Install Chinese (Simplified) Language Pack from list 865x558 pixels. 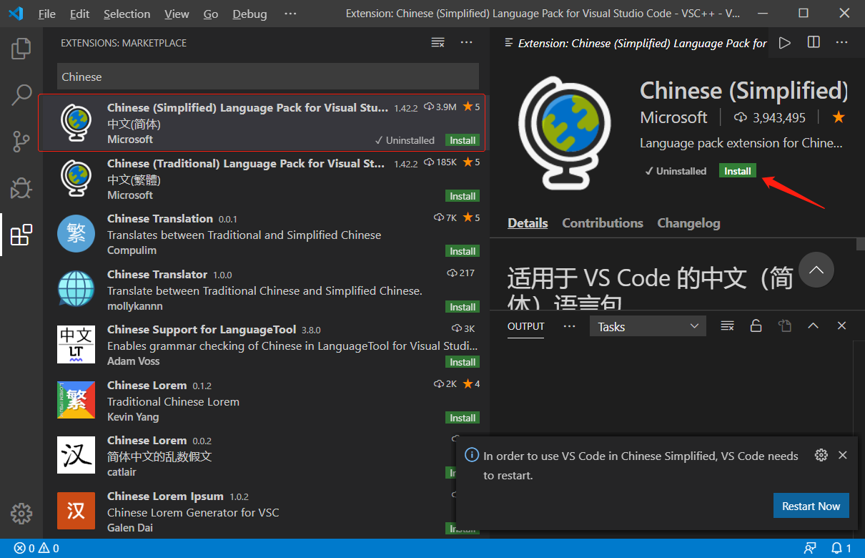(462, 140)
